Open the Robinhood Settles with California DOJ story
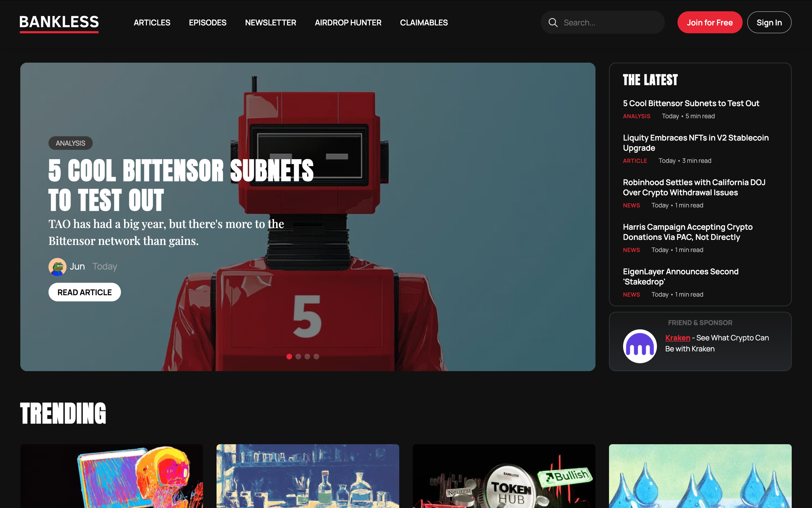Image resolution: width=812 pixels, height=508 pixels. (x=694, y=187)
